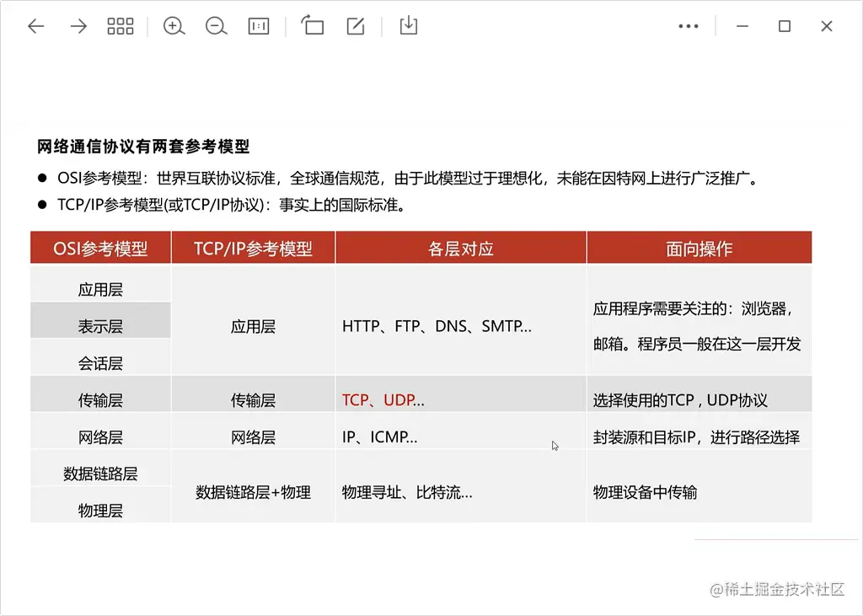863x616 pixels.
Task: Zoom in with the plus magnifier icon
Action: (x=174, y=26)
